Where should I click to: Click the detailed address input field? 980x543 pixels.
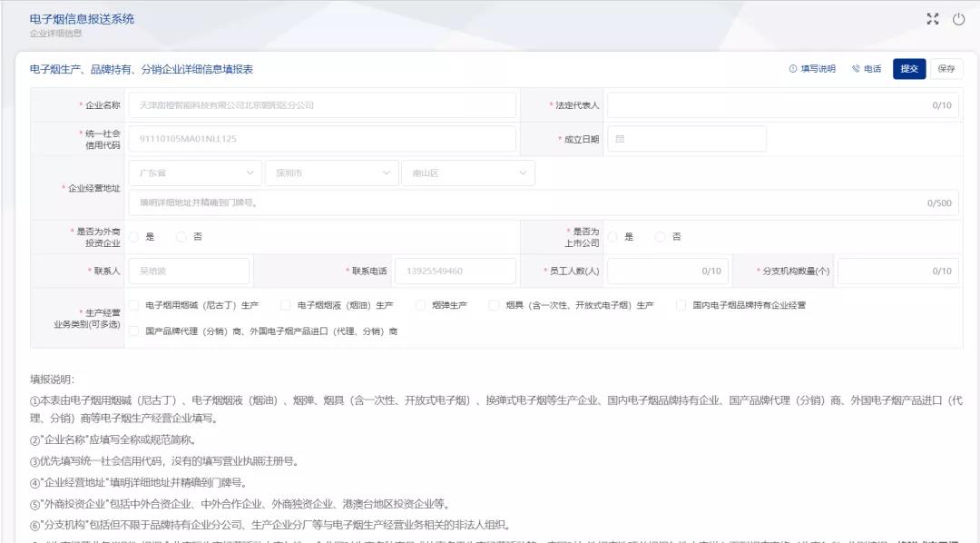pyautogui.click(x=544, y=202)
